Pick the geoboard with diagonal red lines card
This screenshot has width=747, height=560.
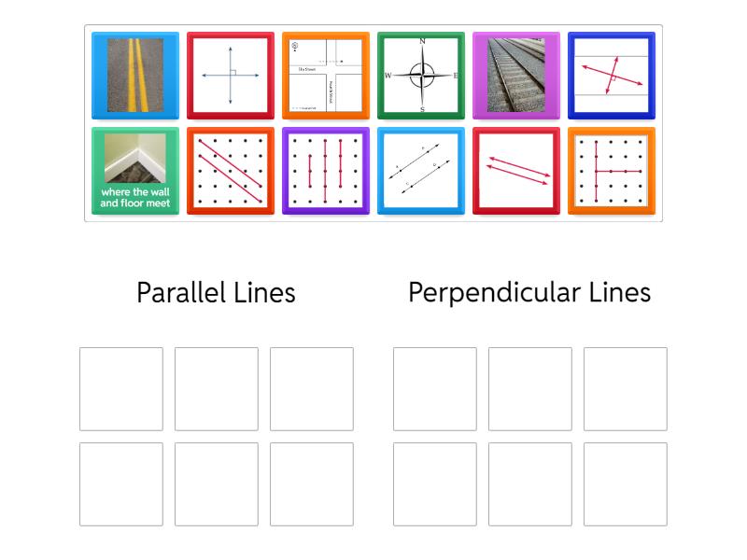click(x=230, y=171)
